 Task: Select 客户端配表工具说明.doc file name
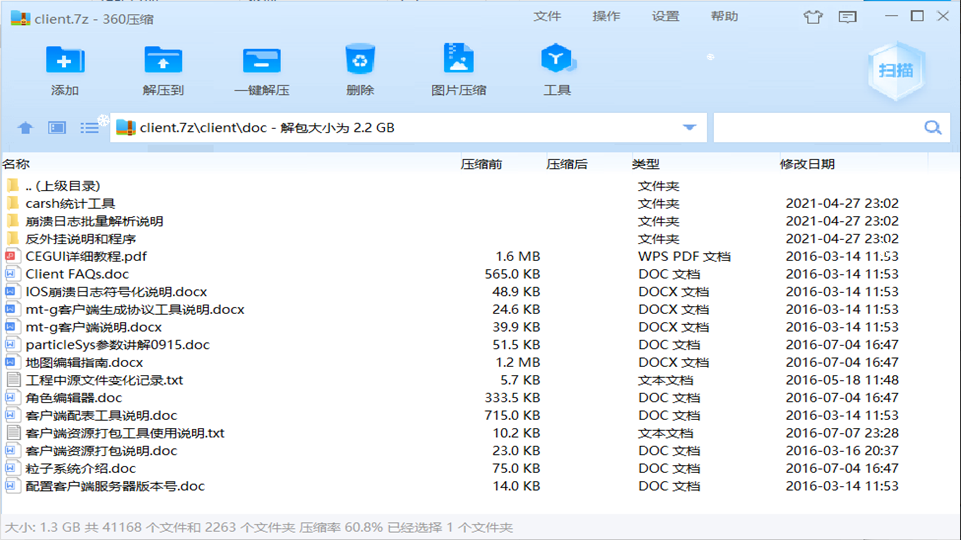[x=101, y=416]
